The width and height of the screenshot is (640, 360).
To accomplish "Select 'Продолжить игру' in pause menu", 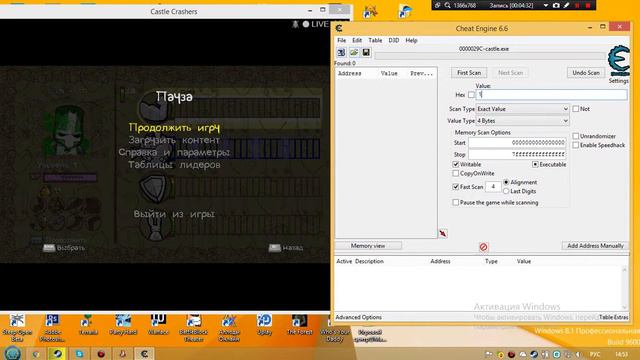I will 174,127.
